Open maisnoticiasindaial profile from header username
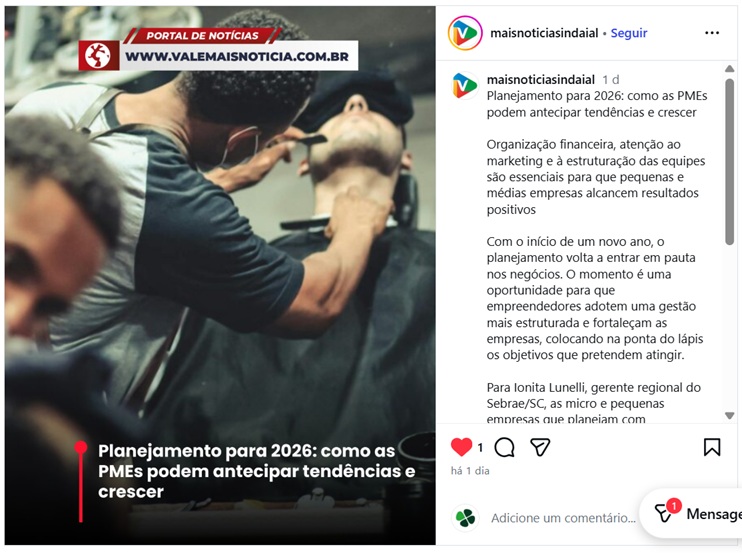This screenshot has width=742, height=553. [544, 33]
